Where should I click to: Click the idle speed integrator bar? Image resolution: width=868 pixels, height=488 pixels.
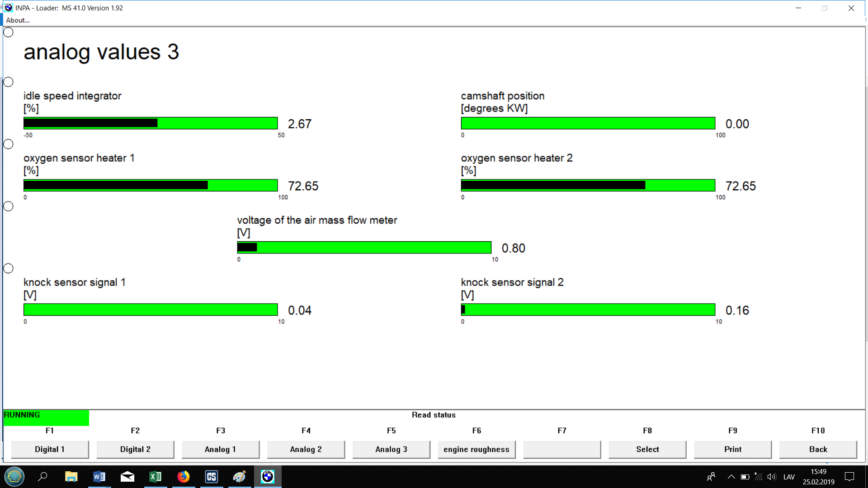[151, 123]
